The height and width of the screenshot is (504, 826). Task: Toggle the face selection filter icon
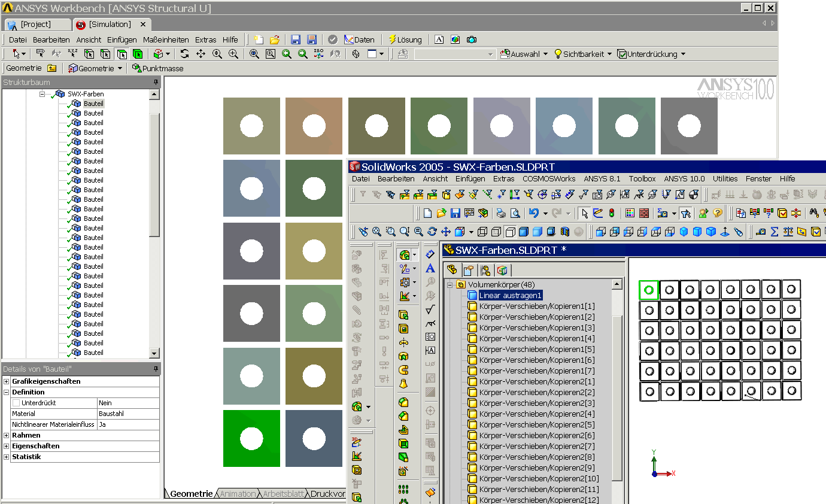tap(122, 54)
